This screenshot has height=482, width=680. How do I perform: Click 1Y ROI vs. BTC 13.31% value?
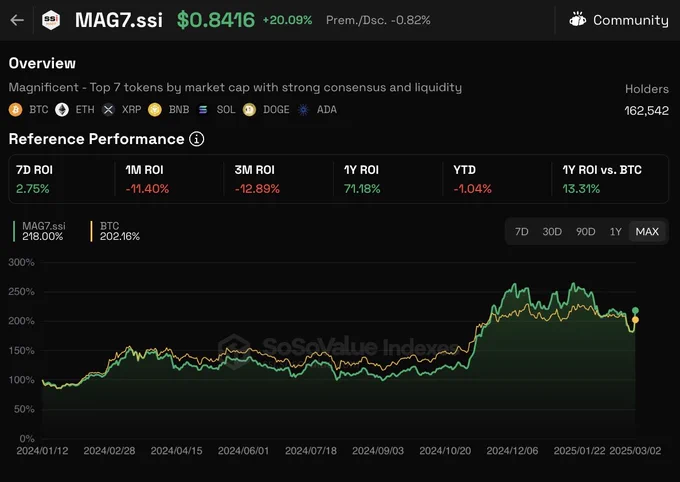click(581, 189)
